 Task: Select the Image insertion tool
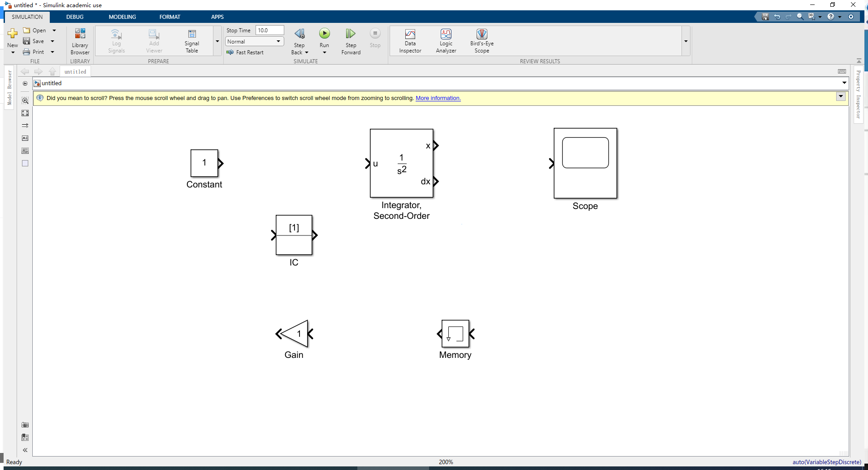pos(25,151)
